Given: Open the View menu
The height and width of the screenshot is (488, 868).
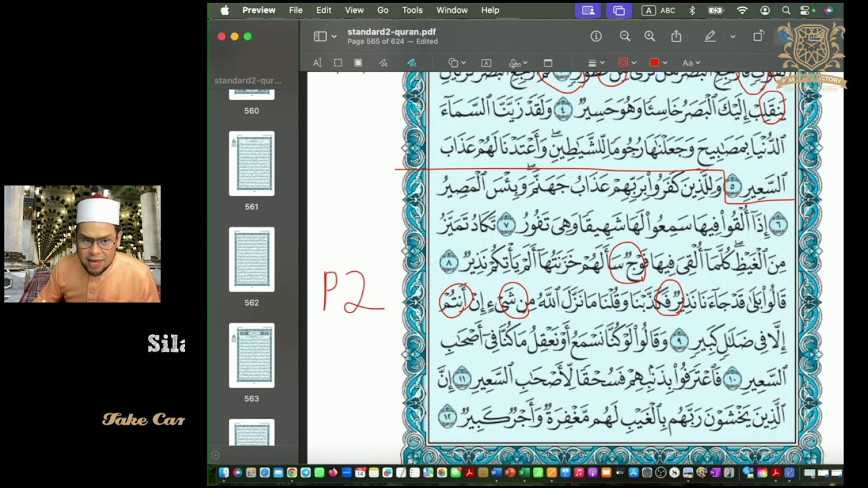Looking at the screenshot, I should [x=355, y=10].
